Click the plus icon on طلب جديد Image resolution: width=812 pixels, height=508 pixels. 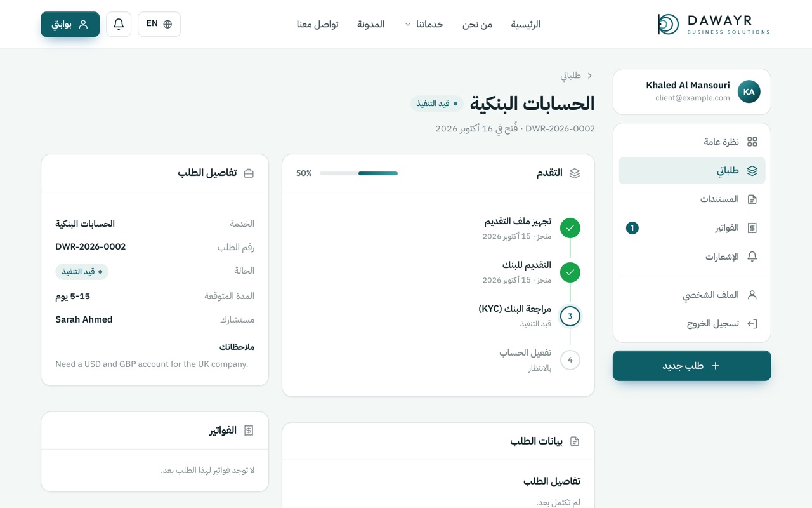coord(716,366)
